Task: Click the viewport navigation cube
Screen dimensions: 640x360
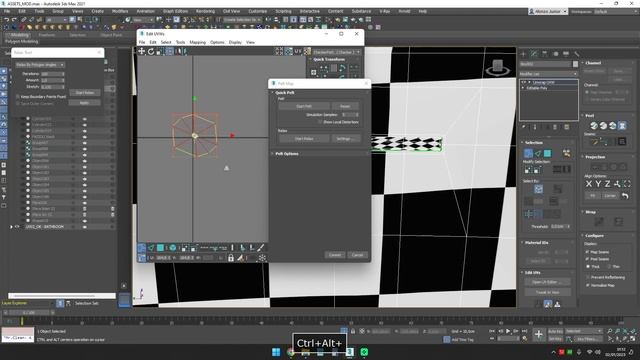Action: (x=497, y=67)
